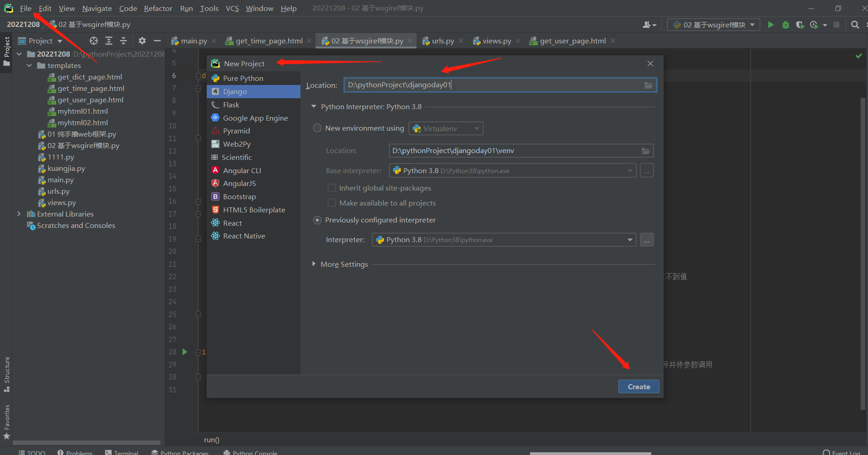Collapse the Python Interpreter section
Viewport: 868px width, 455px height.
[314, 106]
